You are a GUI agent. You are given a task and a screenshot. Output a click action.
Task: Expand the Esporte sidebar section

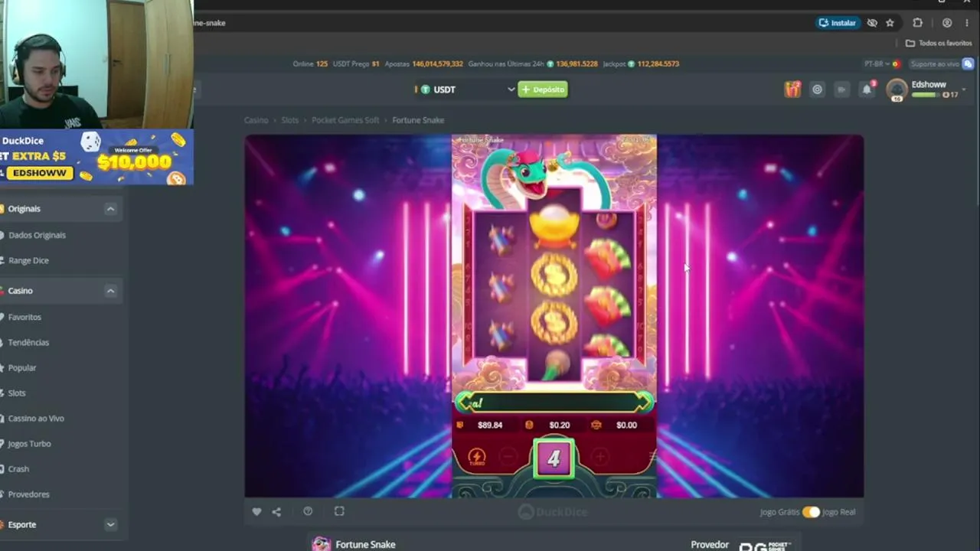click(110, 525)
